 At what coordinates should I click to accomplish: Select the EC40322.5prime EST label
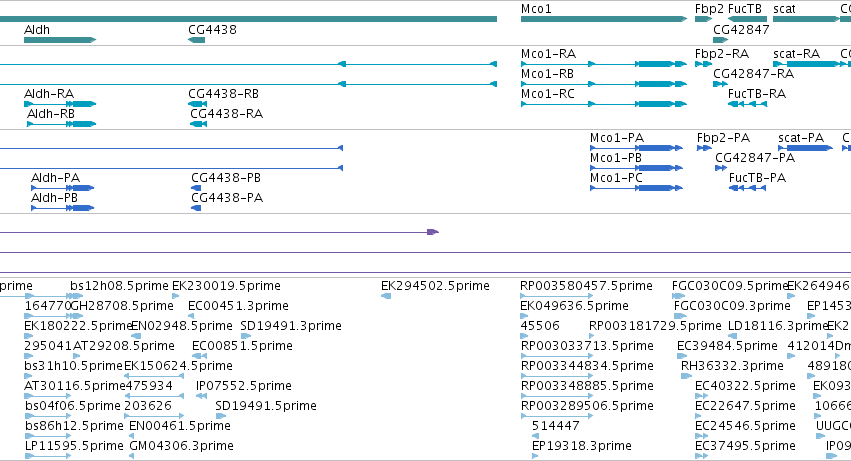click(745, 387)
